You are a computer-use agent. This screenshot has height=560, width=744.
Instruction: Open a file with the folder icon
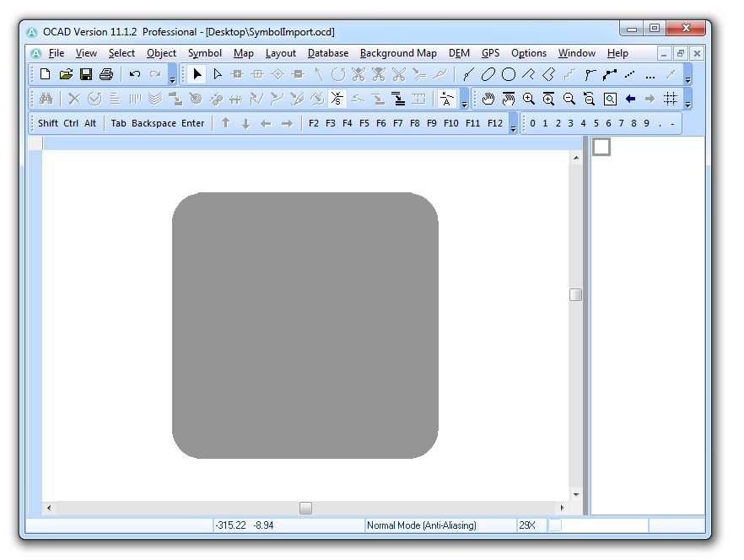coord(66,74)
